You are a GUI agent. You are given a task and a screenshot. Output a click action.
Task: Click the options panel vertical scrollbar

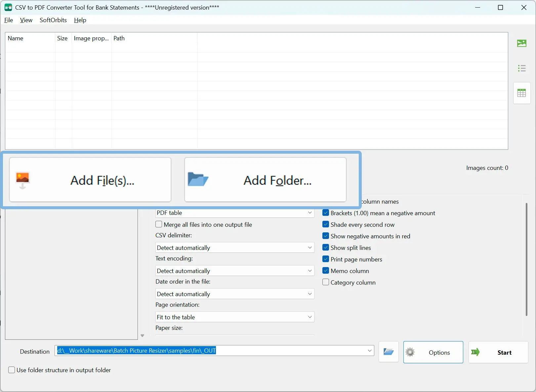tap(526, 259)
